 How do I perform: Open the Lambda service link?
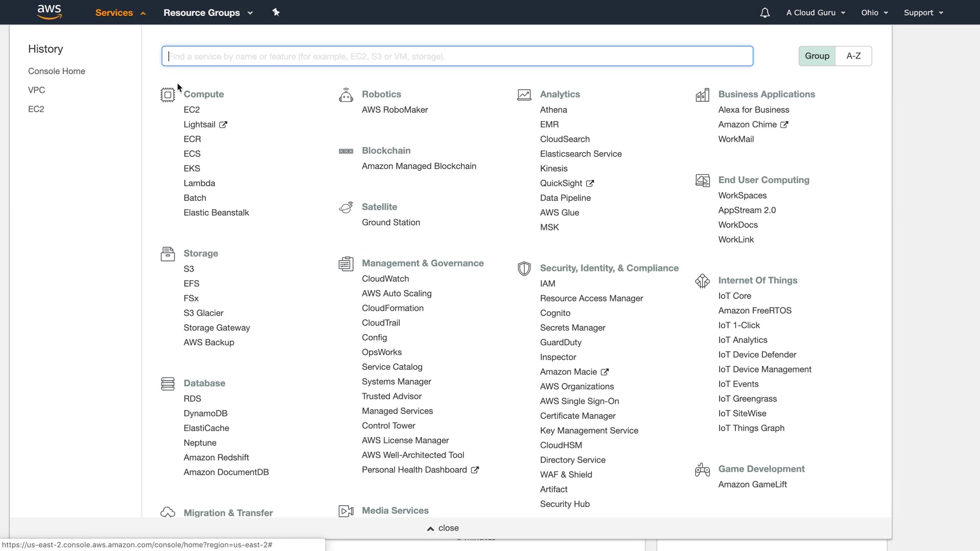coord(199,183)
